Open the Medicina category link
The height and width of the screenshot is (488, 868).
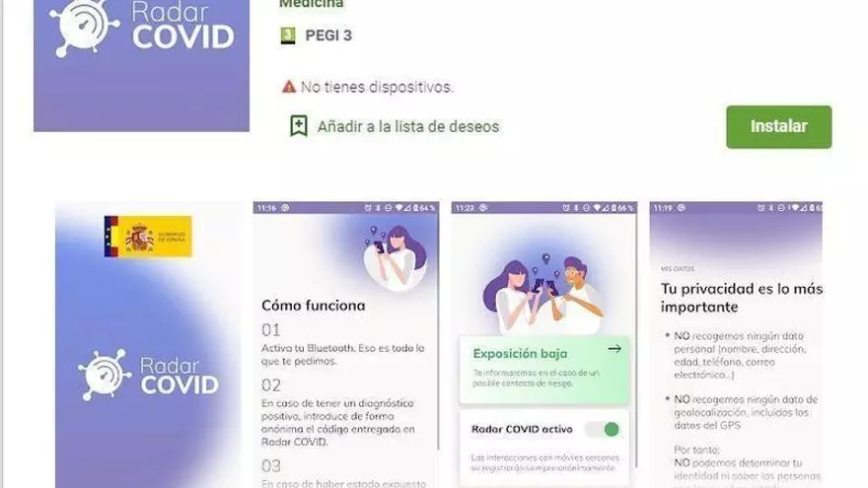311,4
